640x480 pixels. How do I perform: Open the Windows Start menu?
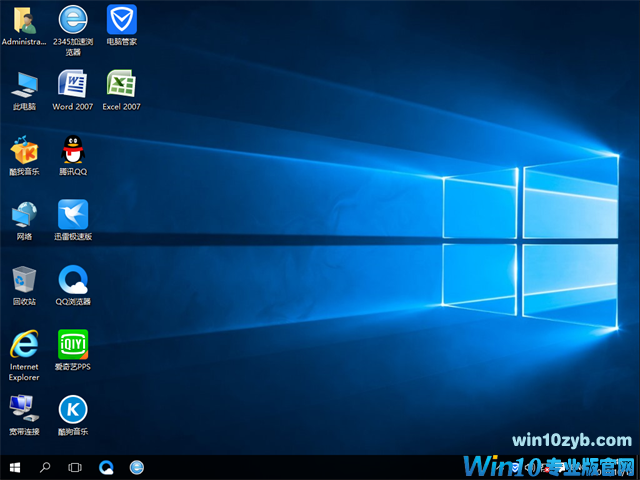[x=15, y=467]
